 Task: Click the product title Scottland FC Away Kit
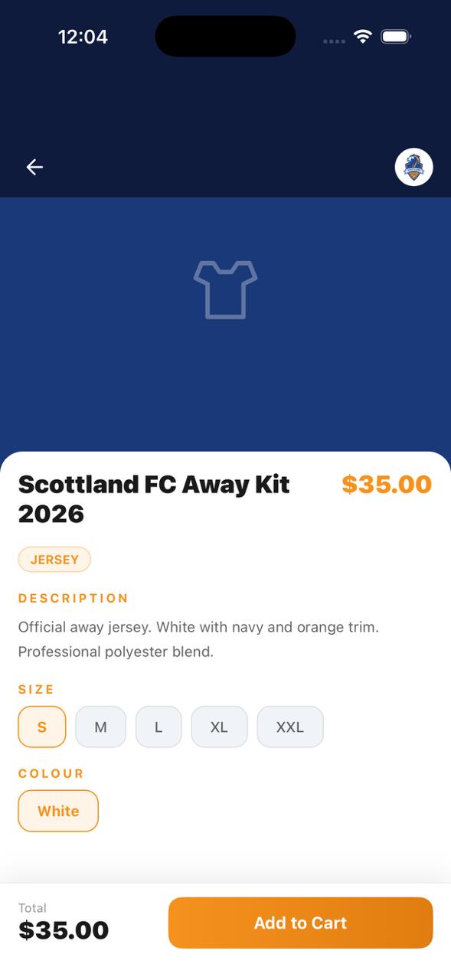pyautogui.click(x=153, y=498)
